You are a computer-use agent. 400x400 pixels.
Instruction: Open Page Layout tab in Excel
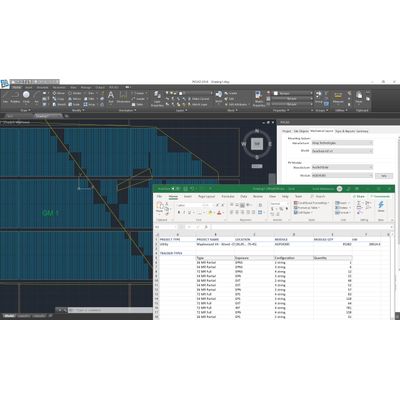point(206,196)
